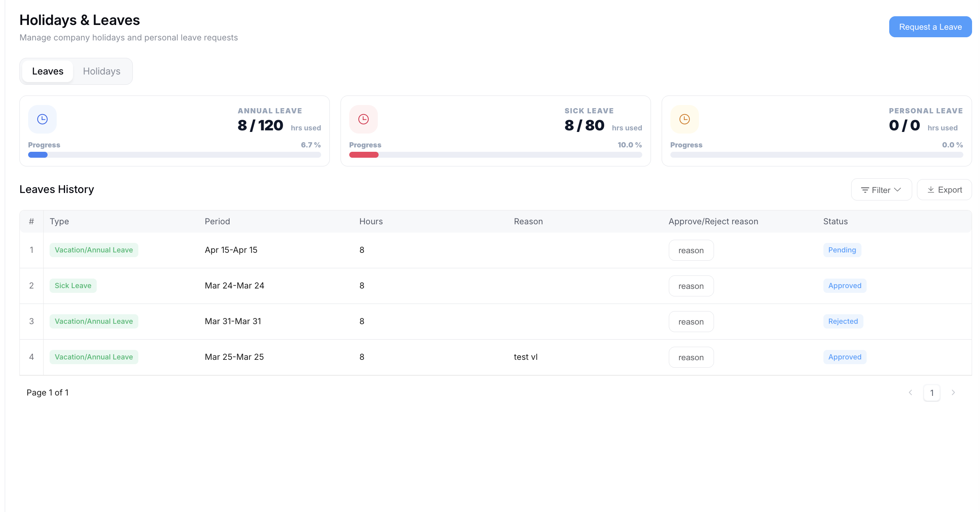Click the Export download icon
Viewport: 980px width, 512px height.
931,190
